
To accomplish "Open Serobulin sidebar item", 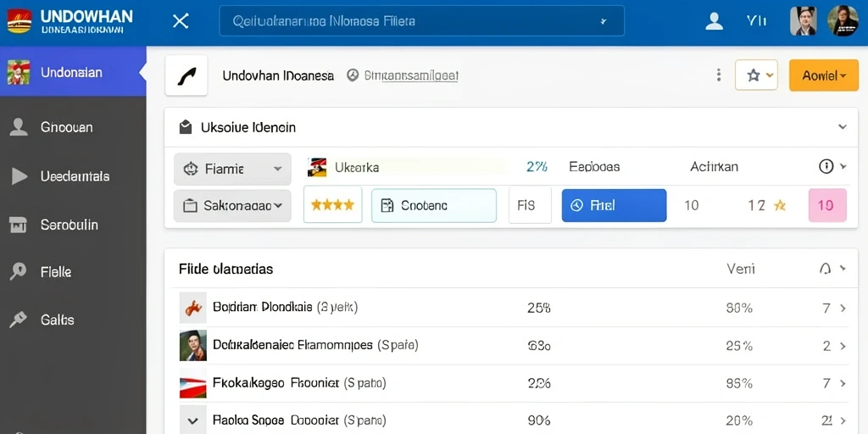I will (x=73, y=225).
